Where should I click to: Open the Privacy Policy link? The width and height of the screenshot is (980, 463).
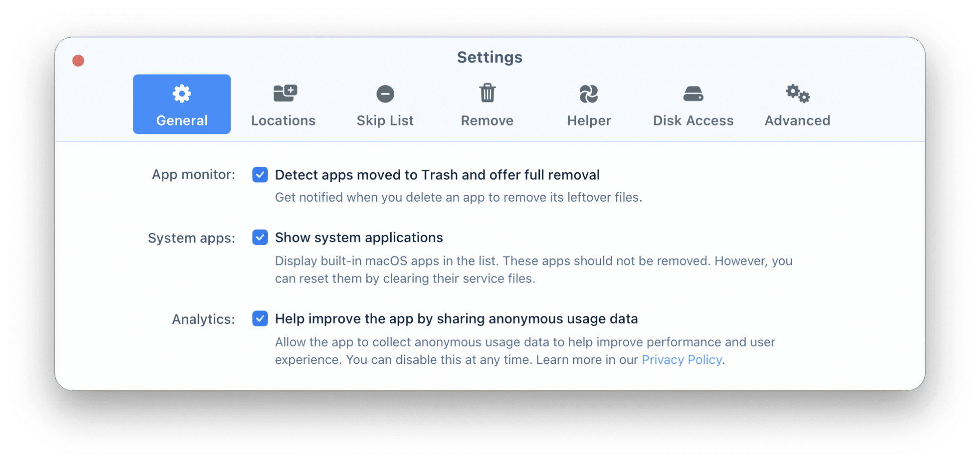tap(681, 360)
